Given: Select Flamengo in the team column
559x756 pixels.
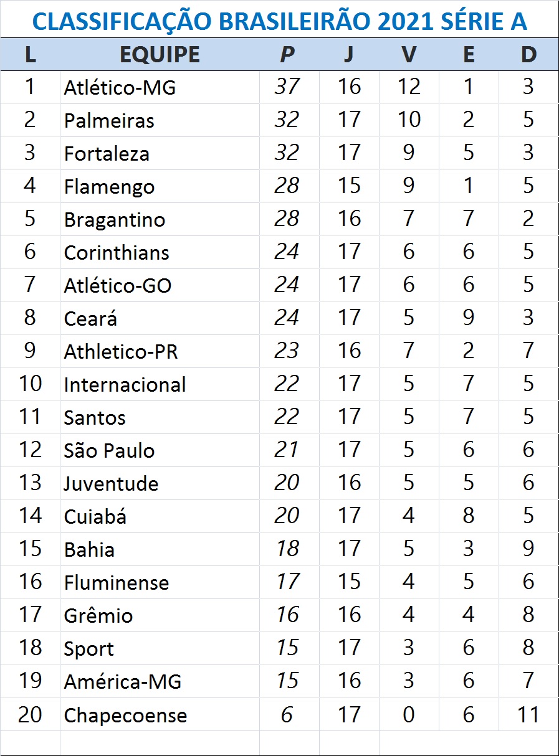Looking at the screenshot, I should 109,186.
